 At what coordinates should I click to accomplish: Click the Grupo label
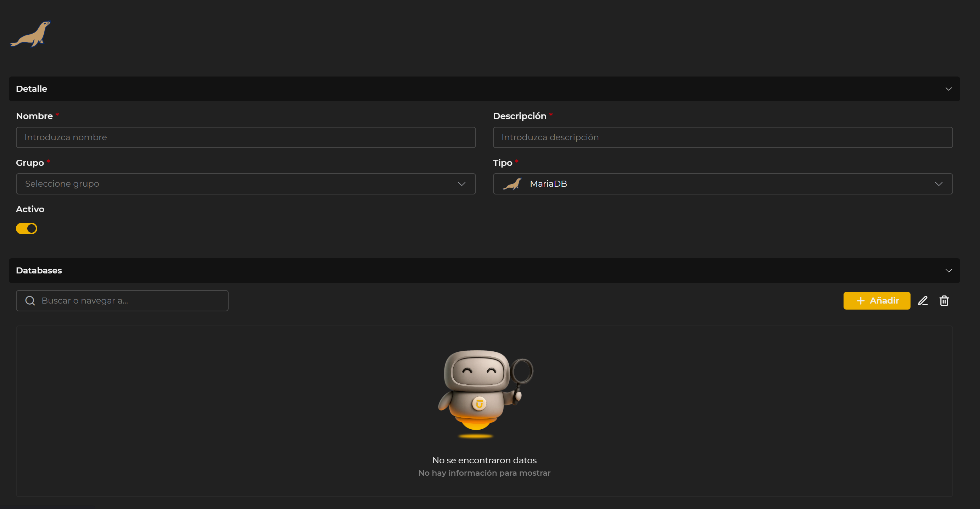pos(30,163)
